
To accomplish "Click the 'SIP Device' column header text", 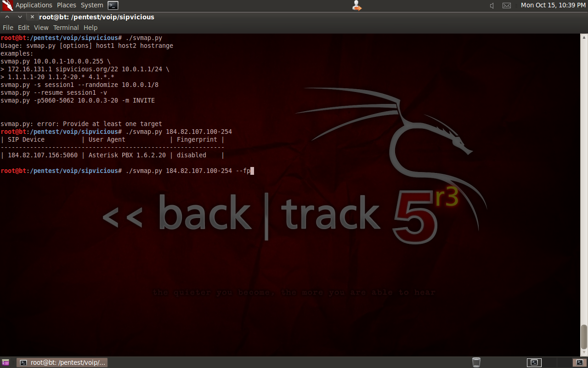I will click(x=26, y=139).
